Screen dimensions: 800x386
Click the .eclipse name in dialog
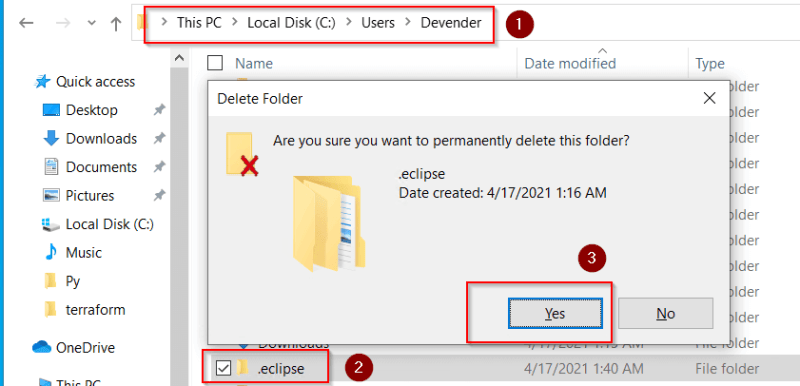[421, 174]
